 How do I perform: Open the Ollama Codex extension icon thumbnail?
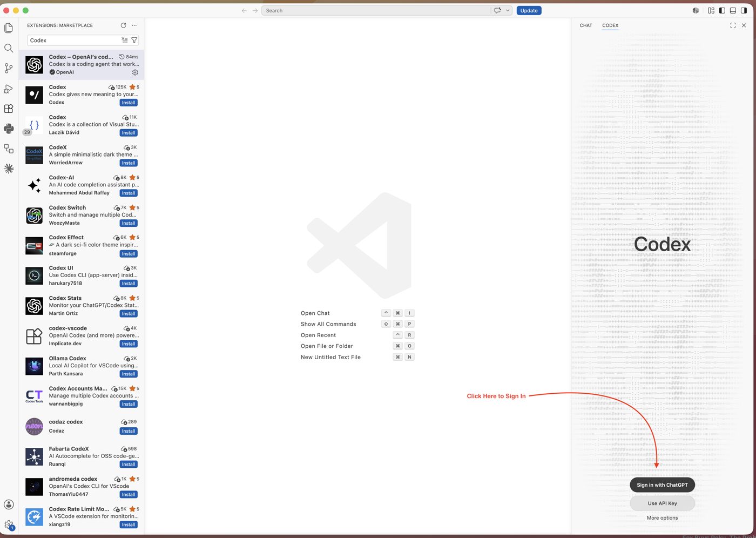click(34, 366)
